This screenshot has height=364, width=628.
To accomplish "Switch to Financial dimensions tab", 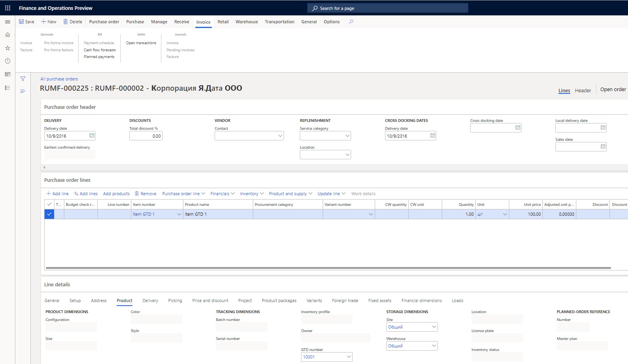I will point(422,301).
